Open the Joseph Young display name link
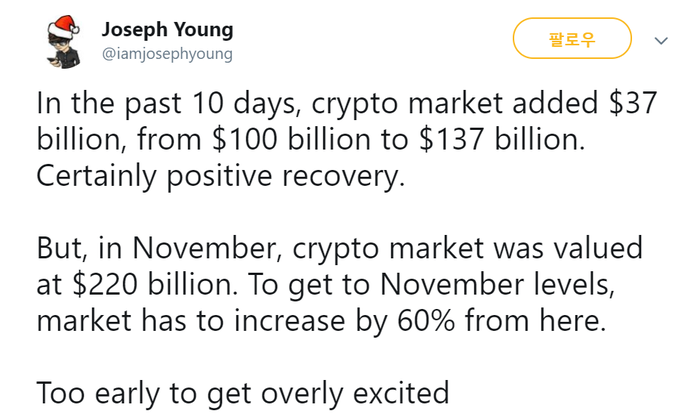700x417 pixels. [x=167, y=30]
